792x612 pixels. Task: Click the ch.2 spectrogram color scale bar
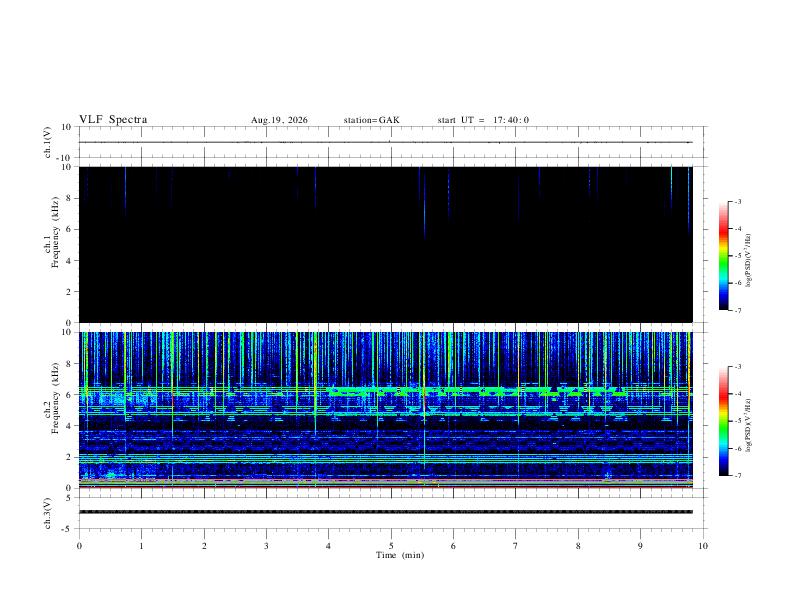click(723, 421)
